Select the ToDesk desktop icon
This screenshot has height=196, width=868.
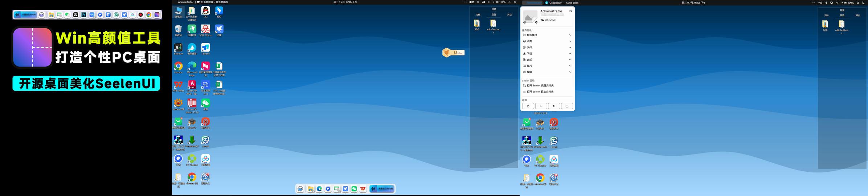coord(205,48)
